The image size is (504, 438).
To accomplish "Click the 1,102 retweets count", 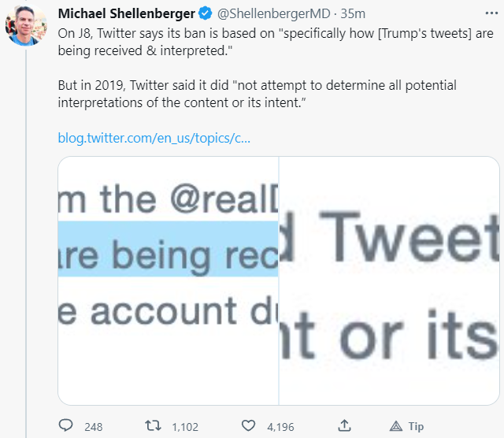I will tap(184, 427).
